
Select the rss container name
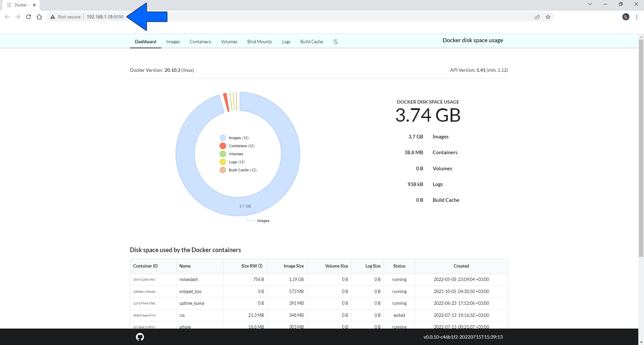tap(182, 315)
